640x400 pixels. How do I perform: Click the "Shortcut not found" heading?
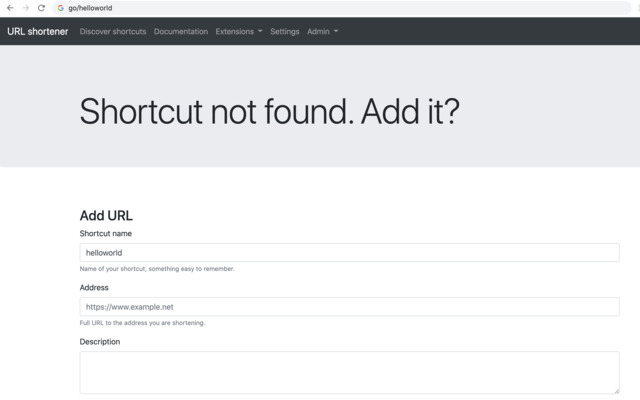269,111
